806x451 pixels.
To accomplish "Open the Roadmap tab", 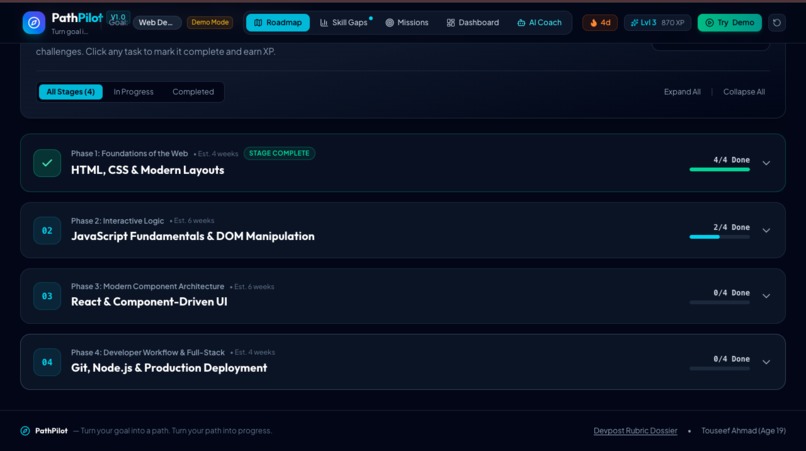I will [x=278, y=23].
